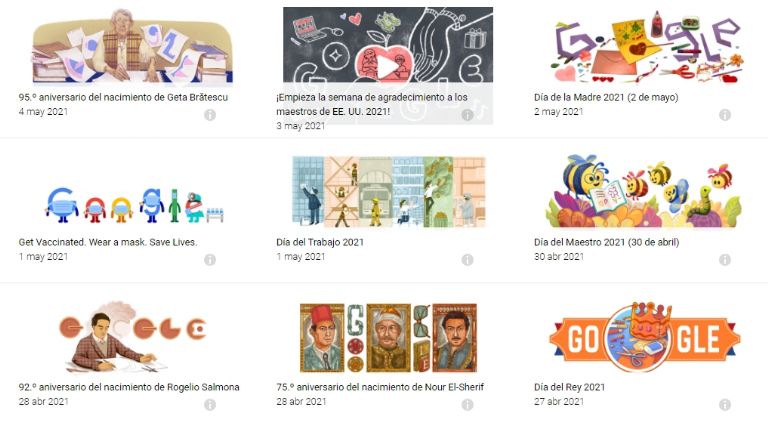The image size is (768, 422).
Task: Open the Día de la Madre doodle image
Action: (x=646, y=48)
